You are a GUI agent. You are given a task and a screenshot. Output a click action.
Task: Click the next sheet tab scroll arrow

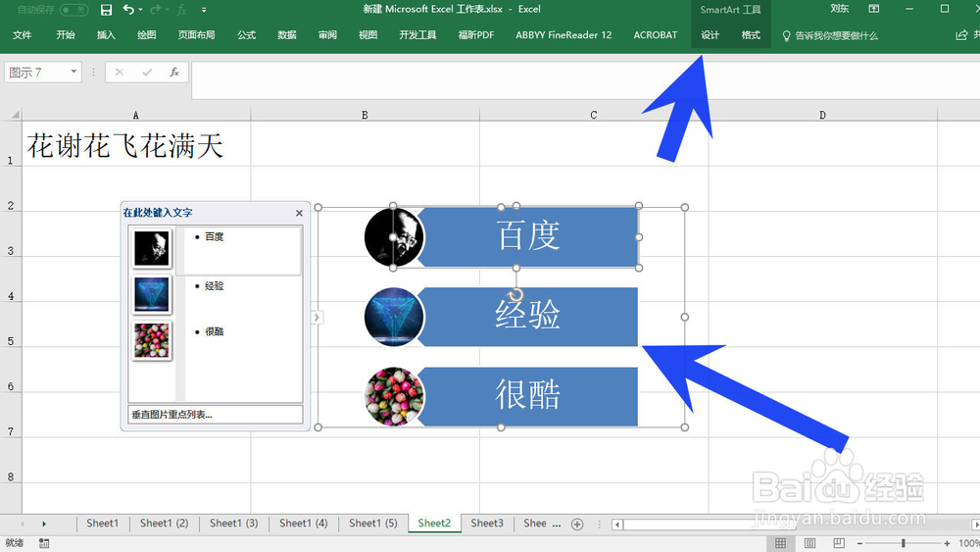pyautogui.click(x=44, y=524)
